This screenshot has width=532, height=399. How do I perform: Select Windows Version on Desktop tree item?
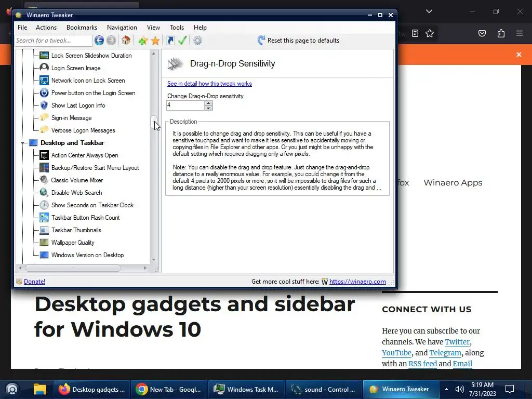tap(87, 255)
